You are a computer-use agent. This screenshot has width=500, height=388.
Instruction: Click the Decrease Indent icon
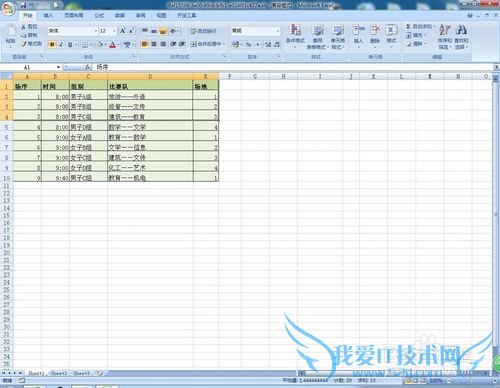coord(173,44)
